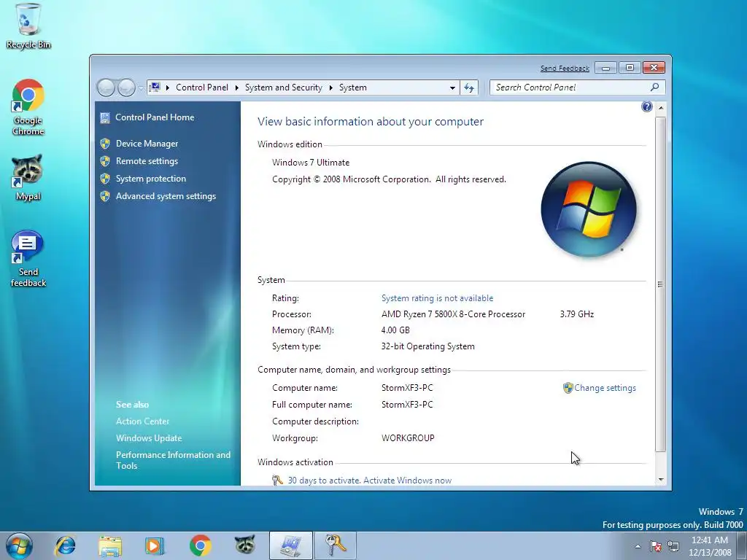
Task: Click the Send Feedback title bar link
Action: click(565, 68)
